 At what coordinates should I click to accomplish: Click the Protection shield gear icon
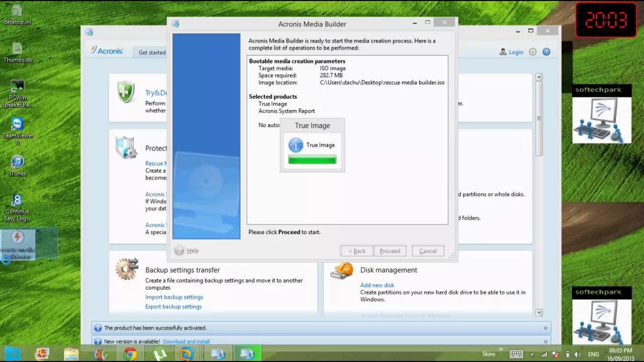pos(126,148)
